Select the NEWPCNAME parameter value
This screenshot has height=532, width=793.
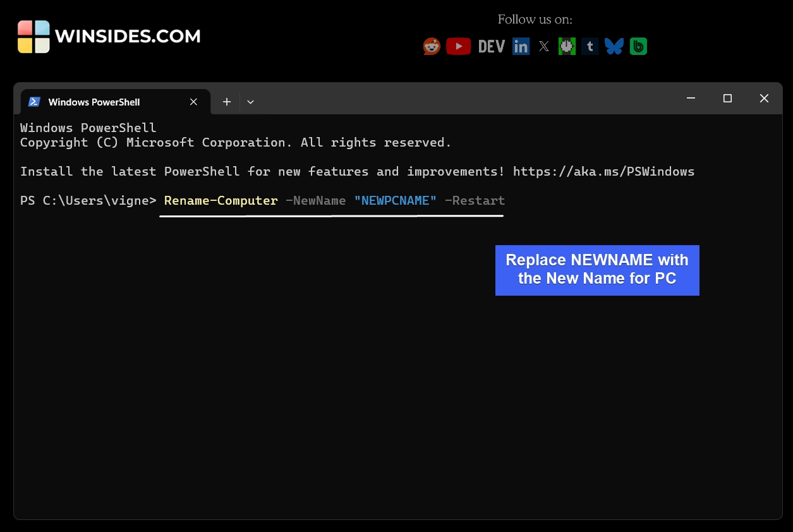coord(395,200)
